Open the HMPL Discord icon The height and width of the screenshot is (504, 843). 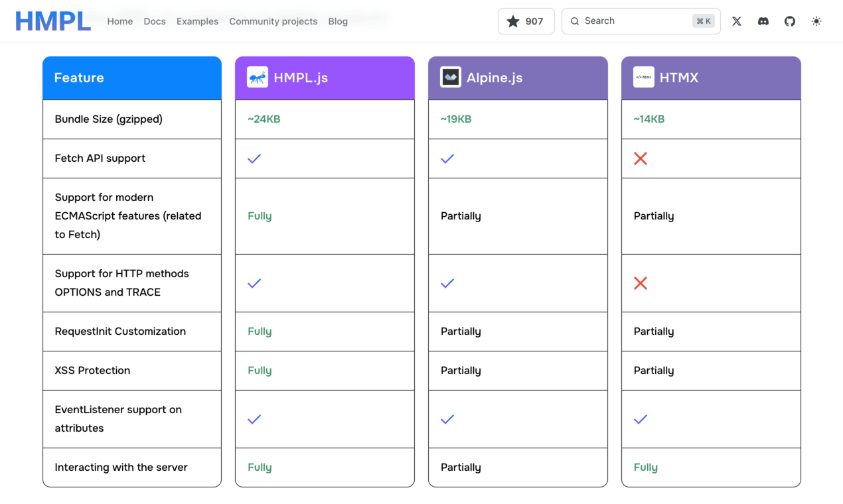tap(763, 21)
